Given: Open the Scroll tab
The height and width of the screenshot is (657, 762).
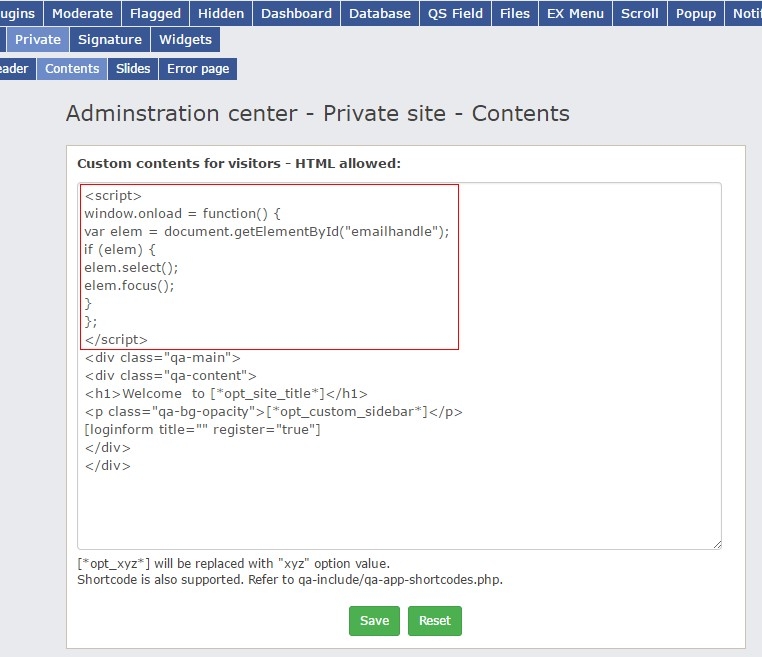Looking at the screenshot, I should click(x=640, y=13).
